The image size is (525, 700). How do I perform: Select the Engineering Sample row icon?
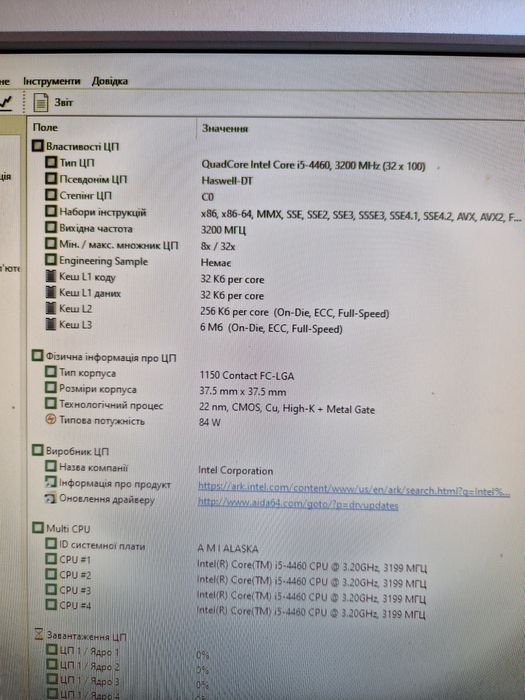tap(51, 260)
